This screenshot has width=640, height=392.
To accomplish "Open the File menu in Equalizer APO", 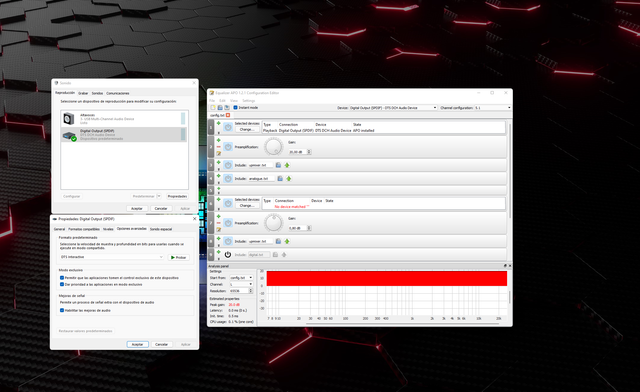I will click(212, 100).
